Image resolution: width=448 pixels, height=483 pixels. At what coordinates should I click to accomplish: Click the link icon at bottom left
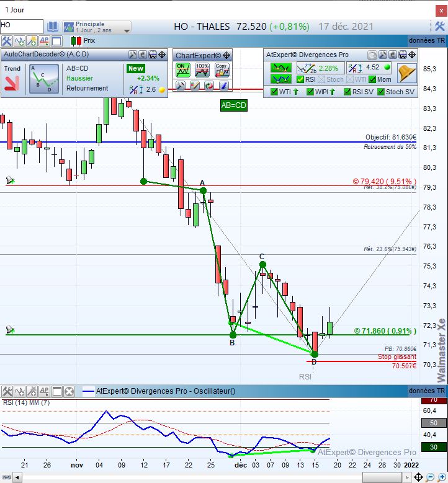click(6, 478)
